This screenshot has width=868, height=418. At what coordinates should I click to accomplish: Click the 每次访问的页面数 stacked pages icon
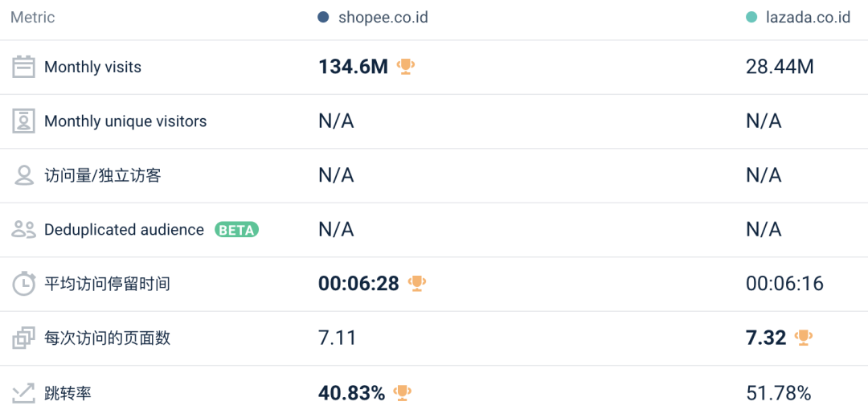(x=23, y=338)
